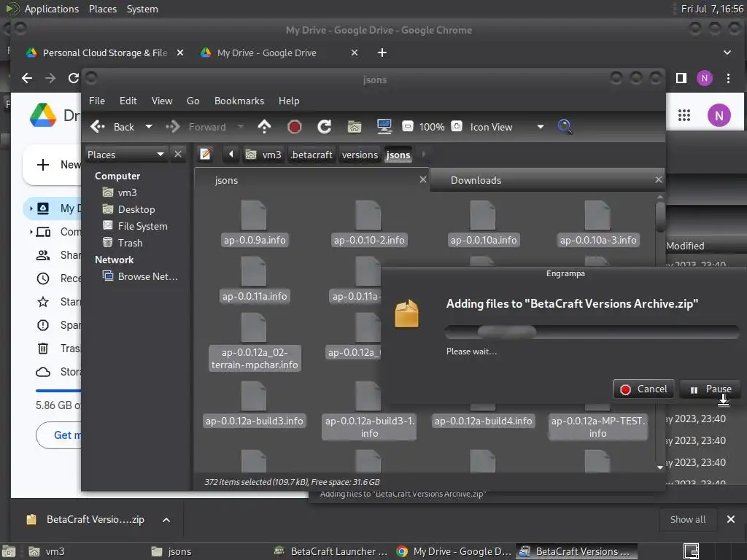Switch to BetaCraft Launcher taskbar window
Viewport: 747px width, 560px height.
(x=331, y=551)
